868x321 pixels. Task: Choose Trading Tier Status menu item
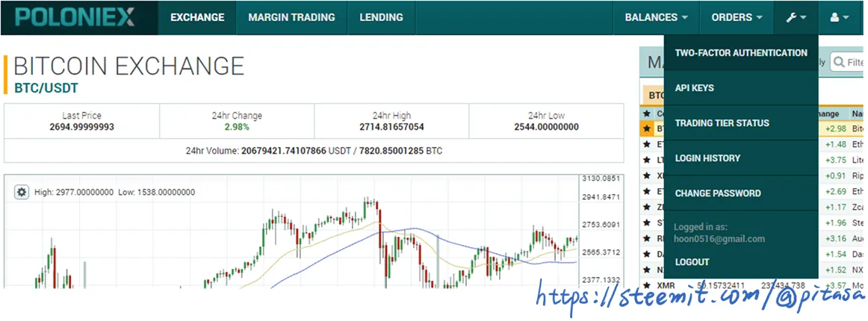[741, 123]
